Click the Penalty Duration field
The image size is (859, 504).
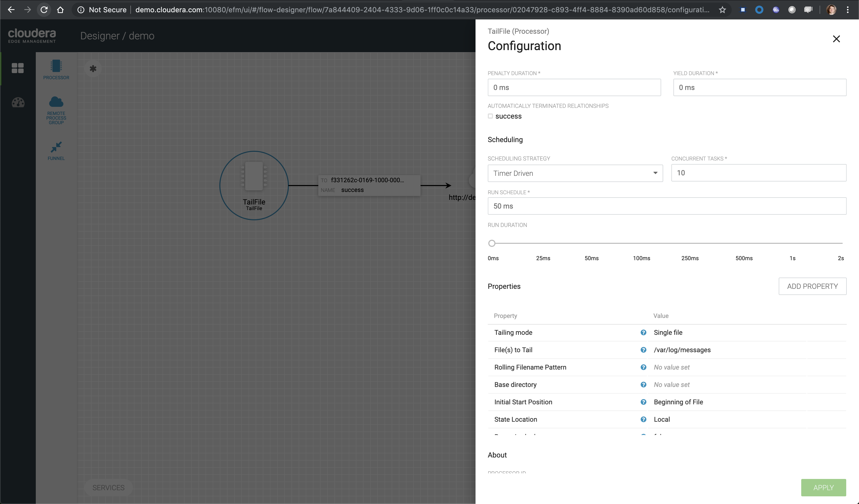574,88
